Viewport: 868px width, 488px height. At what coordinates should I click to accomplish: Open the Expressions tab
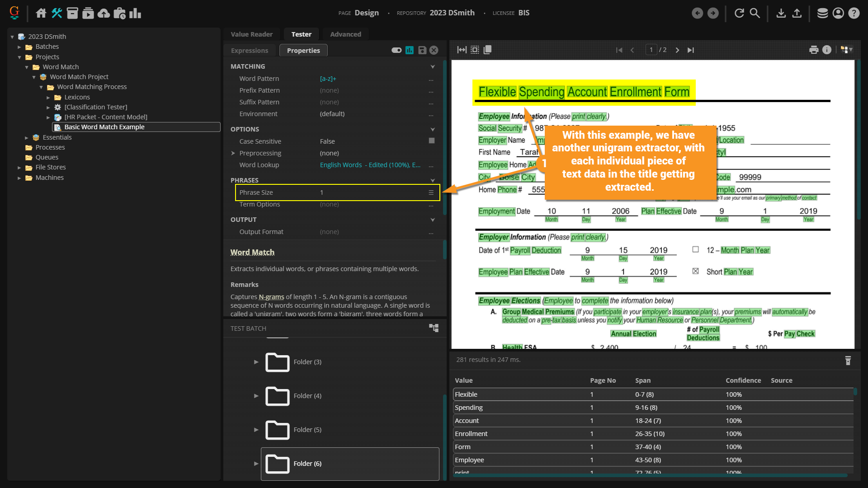click(x=250, y=51)
